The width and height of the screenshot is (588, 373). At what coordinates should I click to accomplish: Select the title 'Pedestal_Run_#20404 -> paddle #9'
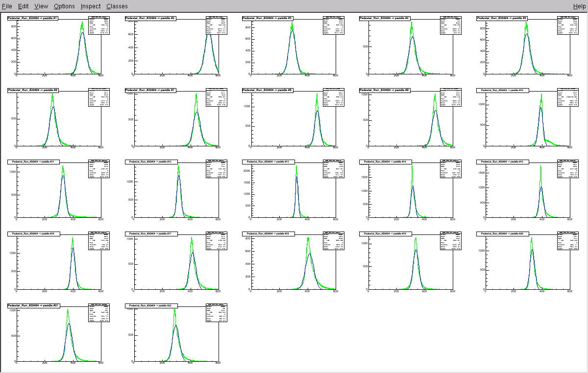pos(385,91)
